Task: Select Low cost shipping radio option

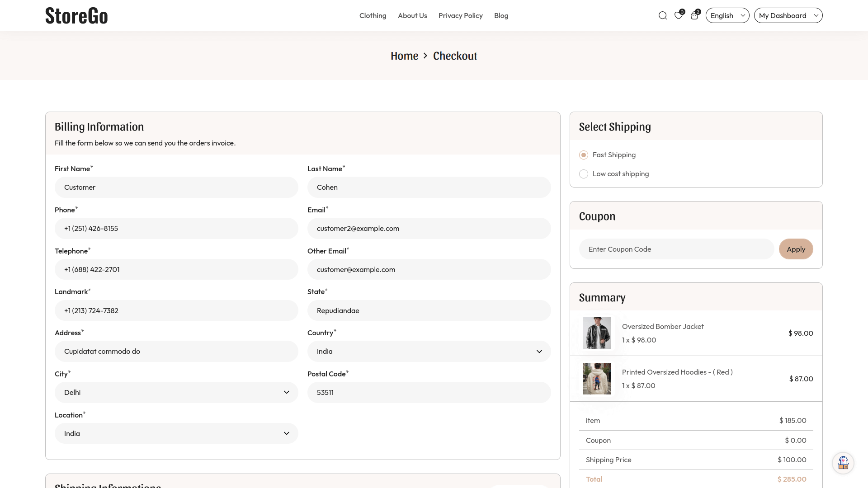Action: (x=584, y=174)
